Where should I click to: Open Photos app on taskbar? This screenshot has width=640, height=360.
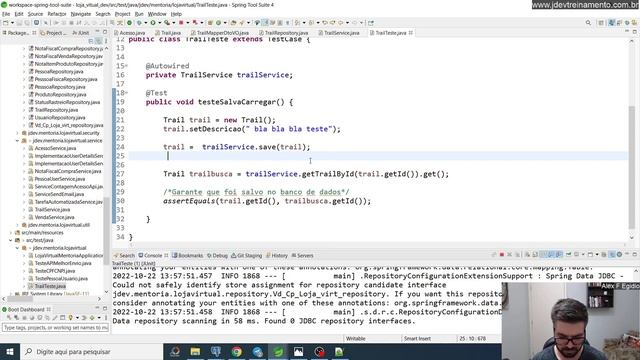coord(298,351)
